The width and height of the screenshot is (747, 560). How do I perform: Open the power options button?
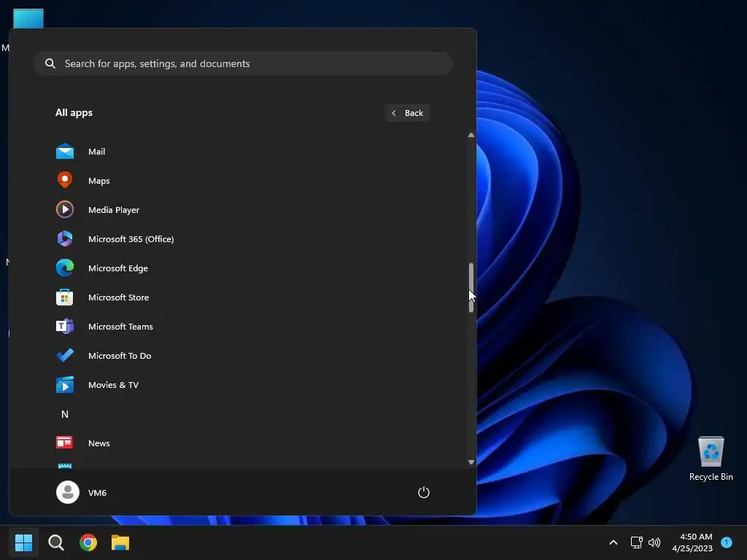424,492
